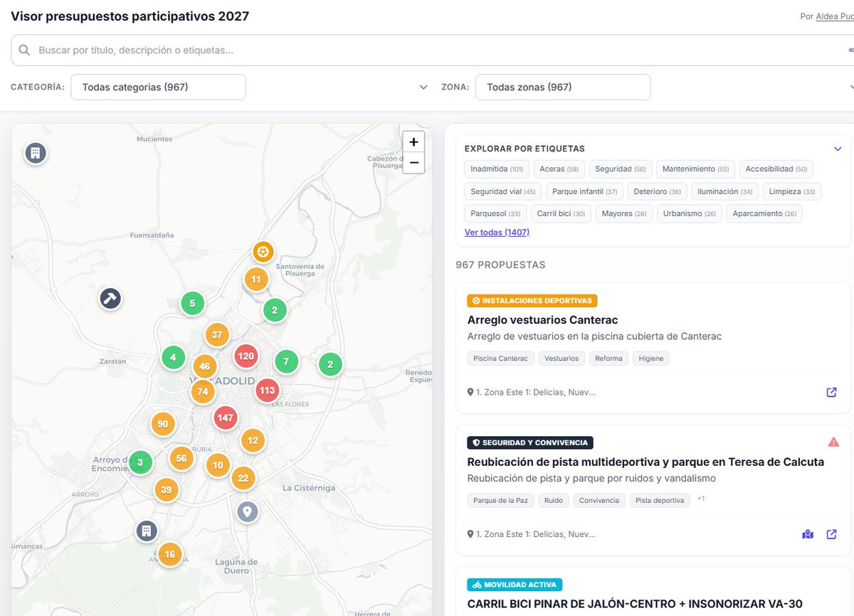Click inside the search proposals input field

pos(213,51)
